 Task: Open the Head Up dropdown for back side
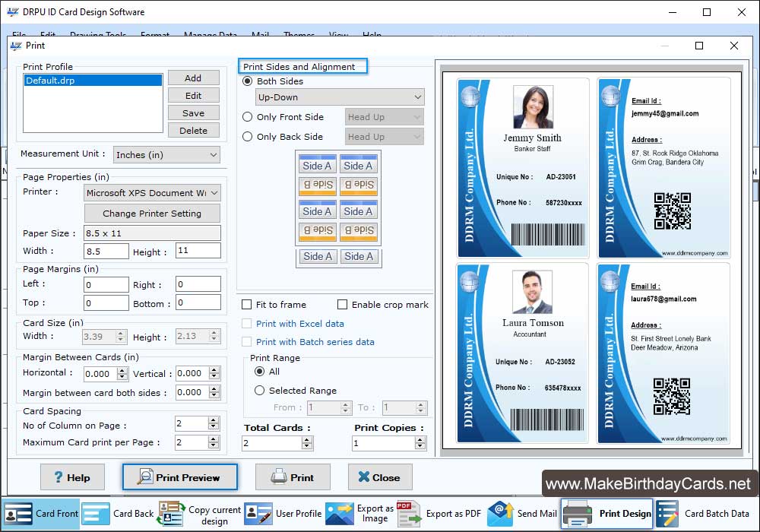(x=385, y=137)
